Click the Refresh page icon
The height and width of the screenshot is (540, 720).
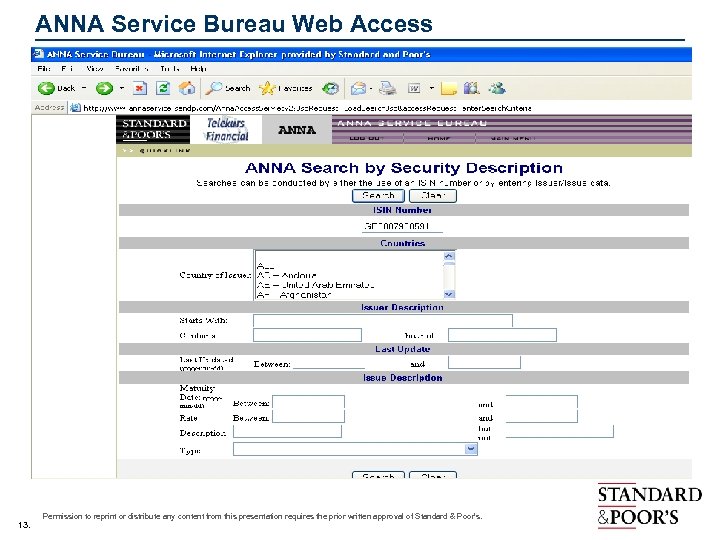point(163,88)
